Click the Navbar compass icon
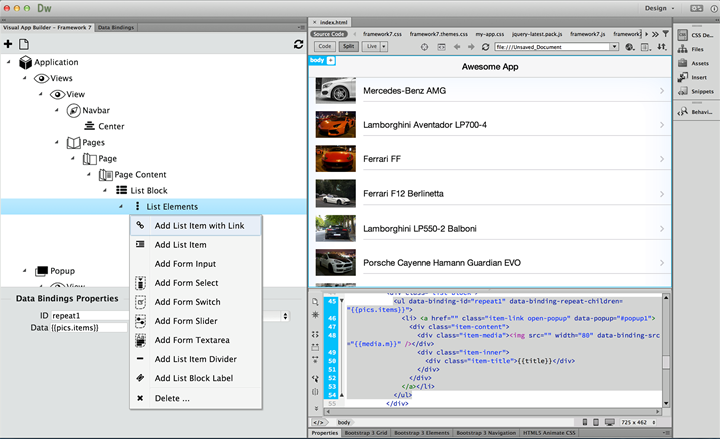The image size is (720, 439). pyautogui.click(x=73, y=110)
